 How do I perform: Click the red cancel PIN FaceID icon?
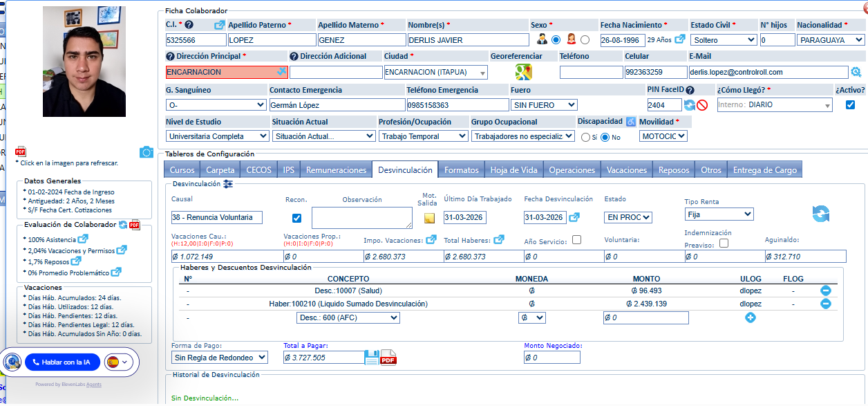click(x=702, y=105)
